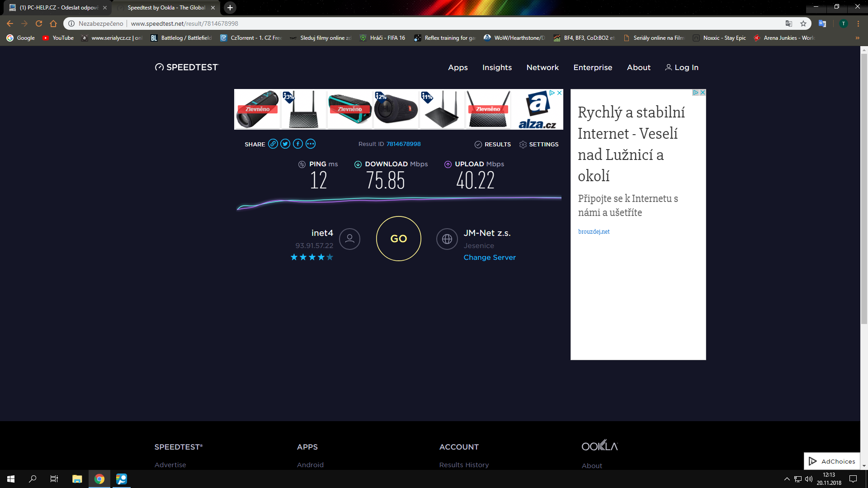Image resolution: width=868 pixels, height=488 pixels.
Task: Click the Google Translate icon in address bar
Action: 789,23
